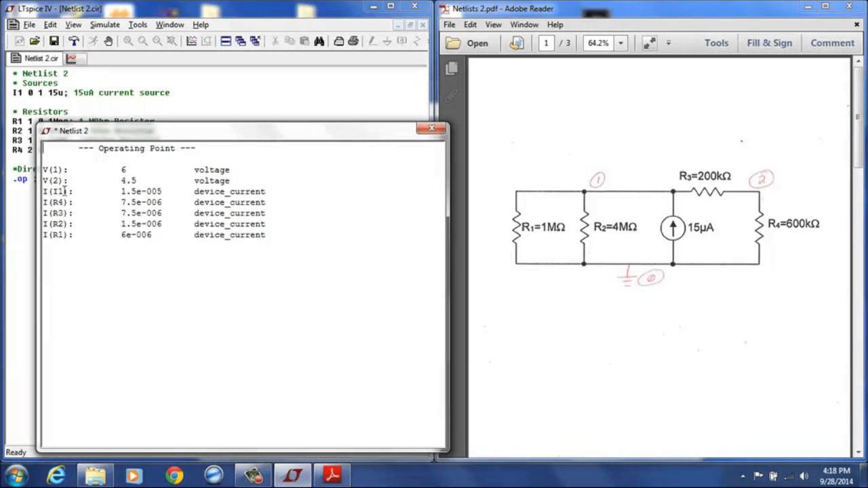Switch to the Netlist 2.cir tab
The height and width of the screenshot is (488, 868).
click(x=35, y=58)
